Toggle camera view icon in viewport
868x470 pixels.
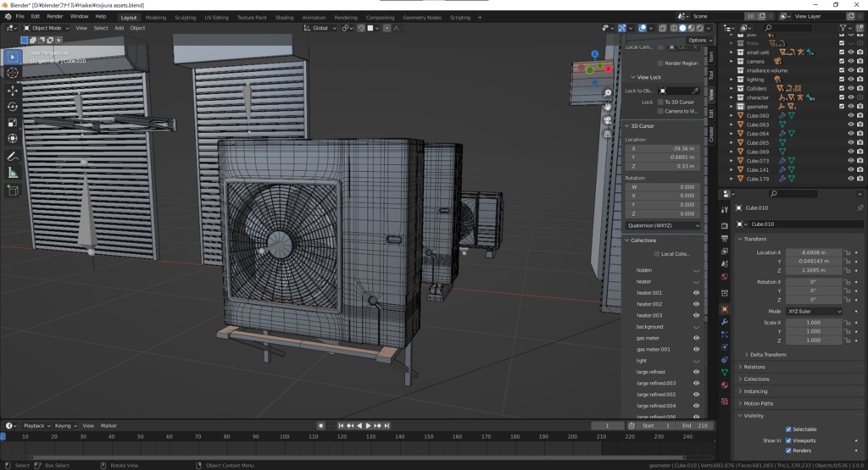pyautogui.click(x=607, y=120)
